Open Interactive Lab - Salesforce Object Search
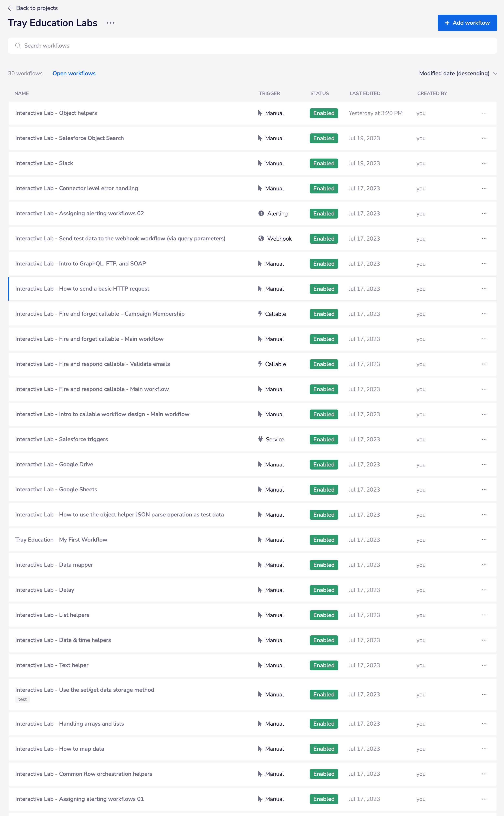Image resolution: width=504 pixels, height=816 pixels. click(x=69, y=138)
